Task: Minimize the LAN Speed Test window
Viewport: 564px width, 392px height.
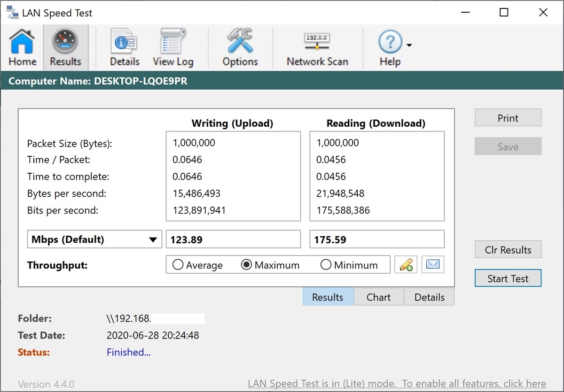Action: 465,13
